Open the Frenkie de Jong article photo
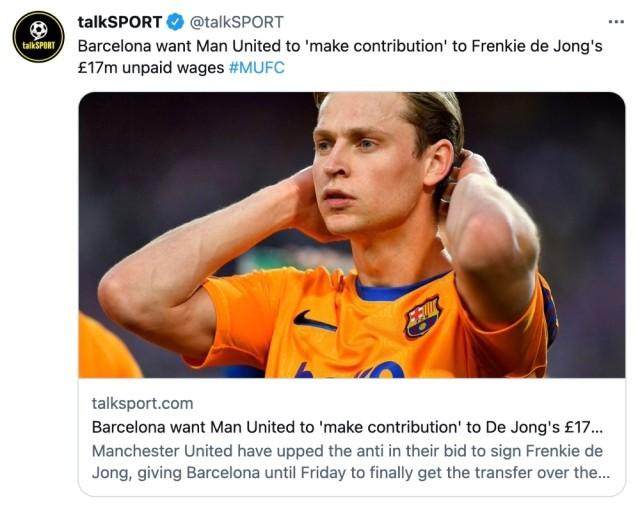This screenshot has height=508, width=640. click(x=352, y=200)
